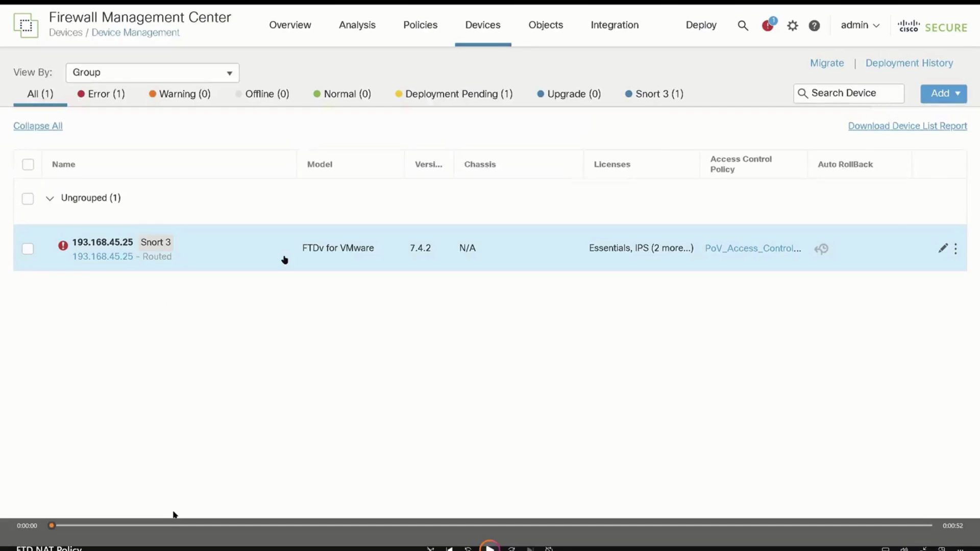
Task: Filter devices by Deployment Pending (1)
Action: pos(454,94)
